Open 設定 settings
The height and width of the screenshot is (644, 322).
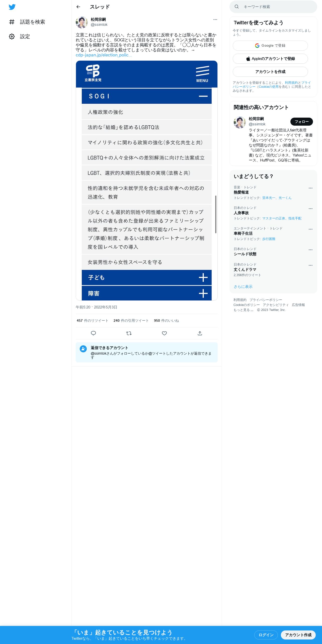coord(20,37)
